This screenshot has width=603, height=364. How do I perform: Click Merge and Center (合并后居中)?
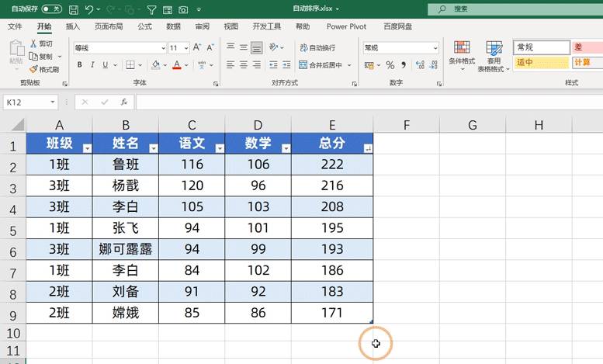tap(321, 65)
